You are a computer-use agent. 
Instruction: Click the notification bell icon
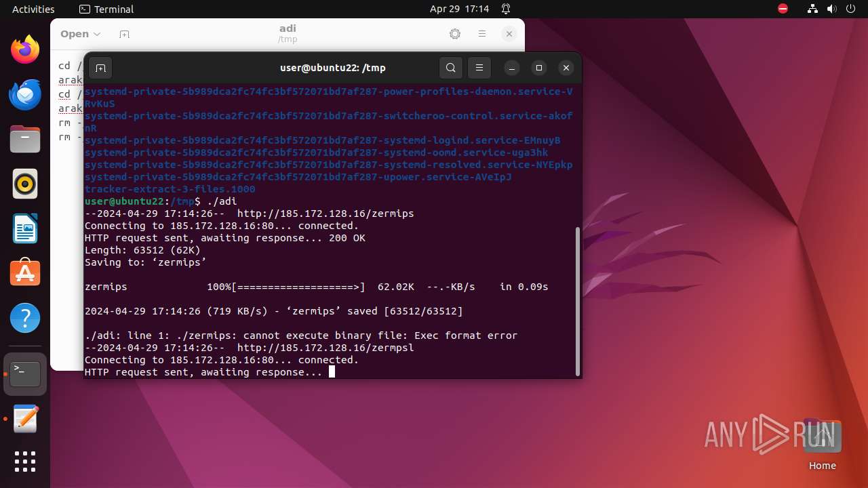tap(506, 9)
